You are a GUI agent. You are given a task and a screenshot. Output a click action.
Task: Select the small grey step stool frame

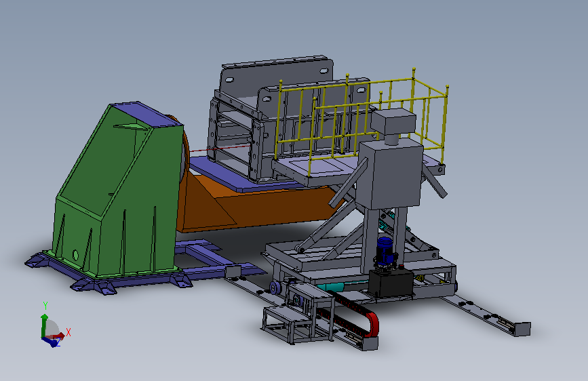(298, 313)
